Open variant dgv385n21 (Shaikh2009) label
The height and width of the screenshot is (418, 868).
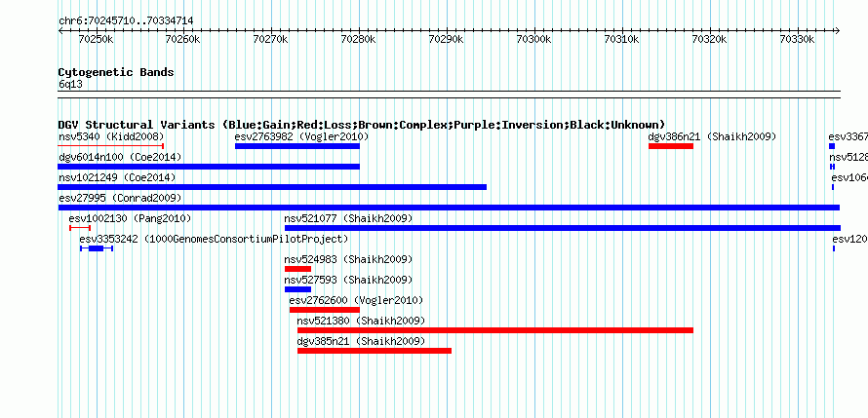point(361,341)
